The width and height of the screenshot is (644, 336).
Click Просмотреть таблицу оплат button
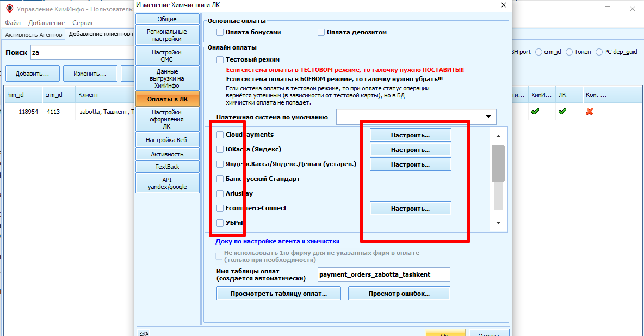[x=278, y=294]
